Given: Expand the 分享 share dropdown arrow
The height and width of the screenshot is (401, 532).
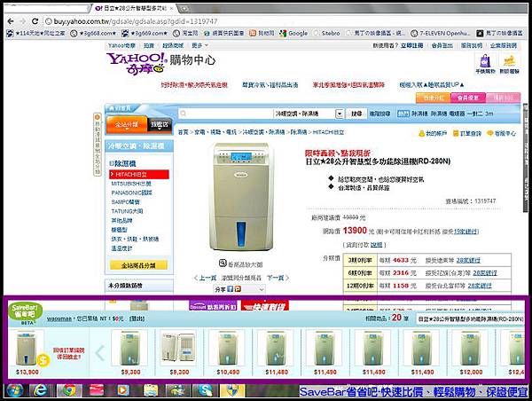Looking at the screenshot, I should (262, 289).
